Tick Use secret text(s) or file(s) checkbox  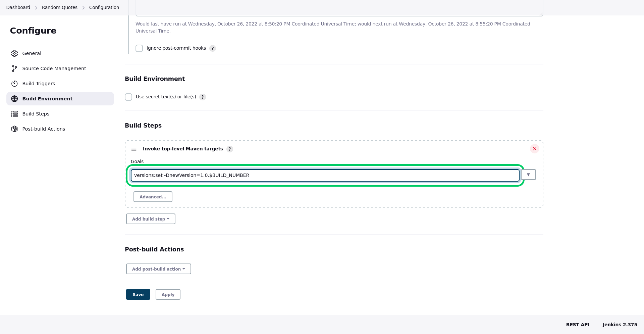(128, 97)
